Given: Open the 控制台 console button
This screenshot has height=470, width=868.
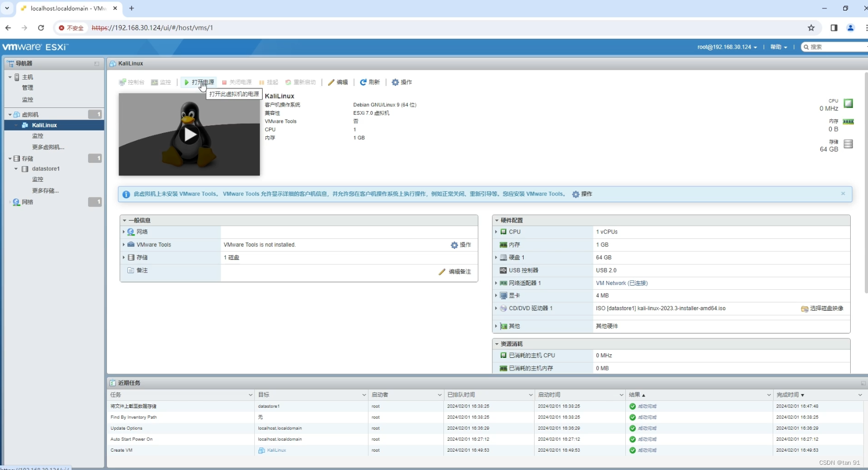Looking at the screenshot, I should 132,82.
